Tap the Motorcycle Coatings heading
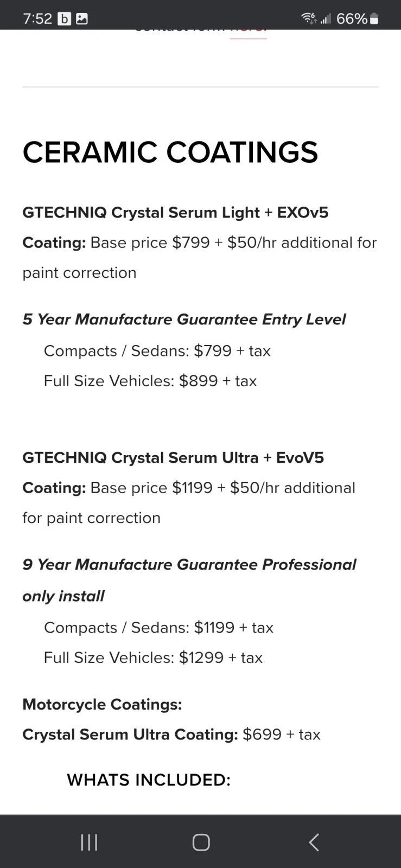 pos(102,704)
